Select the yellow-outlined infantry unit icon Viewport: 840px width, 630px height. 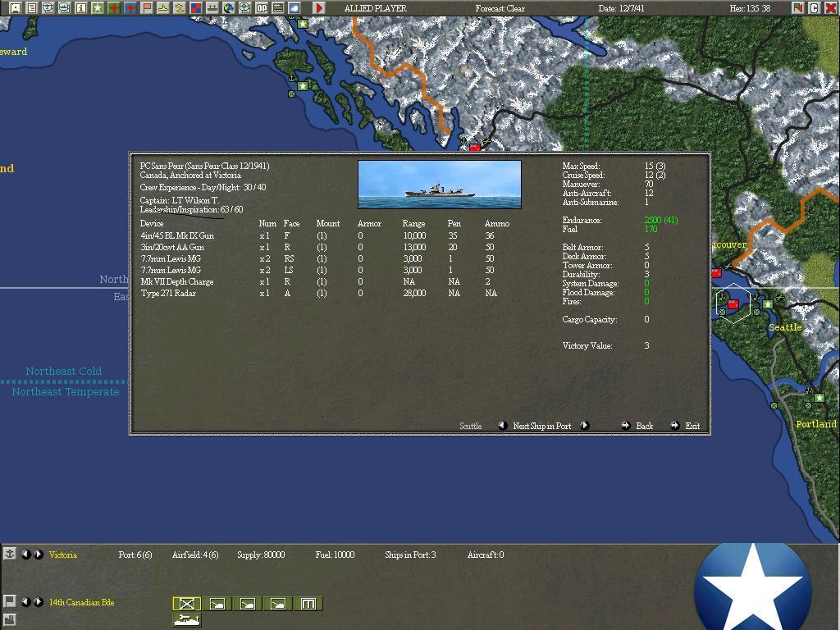[186, 604]
